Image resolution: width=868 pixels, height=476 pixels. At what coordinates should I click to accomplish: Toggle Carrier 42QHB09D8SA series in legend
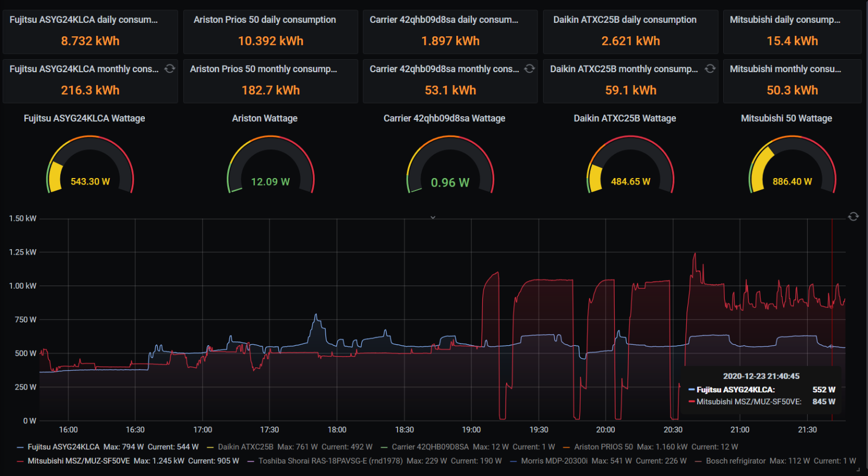point(430,447)
